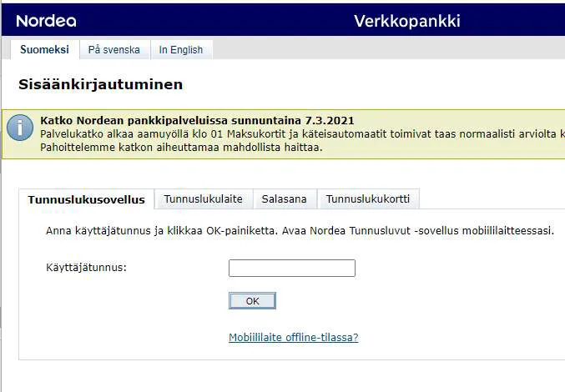565x392 pixels.
Task: Click the Verkkopankki header title
Action: (x=406, y=21)
